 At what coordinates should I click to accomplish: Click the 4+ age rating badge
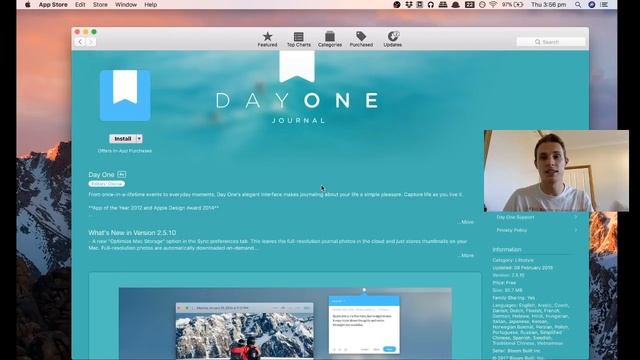point(122,174)
